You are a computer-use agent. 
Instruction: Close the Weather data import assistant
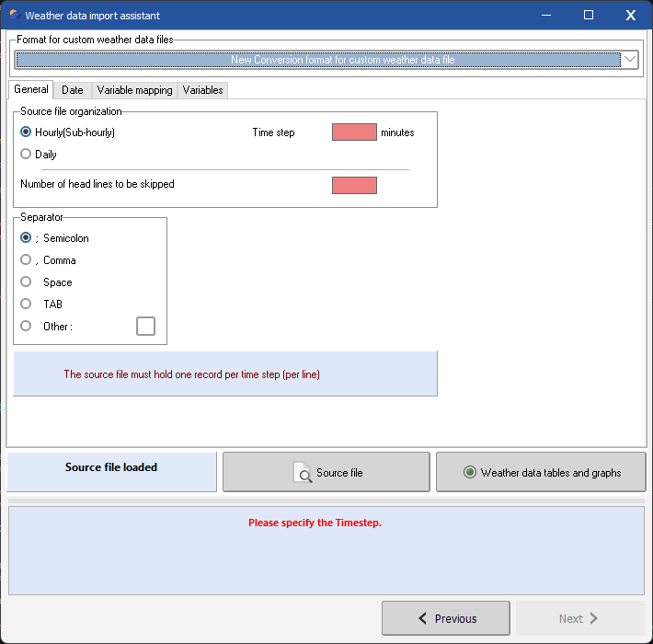[630, 16]
